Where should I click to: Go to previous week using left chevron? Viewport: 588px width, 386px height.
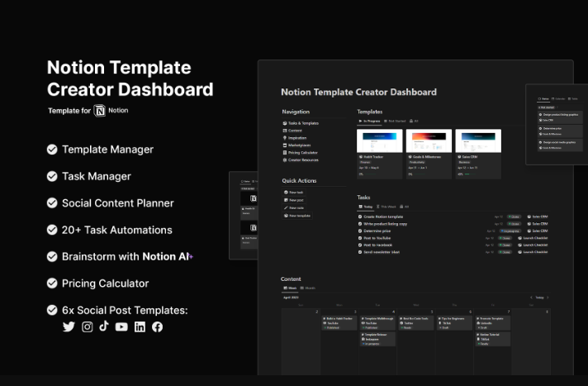529,297
